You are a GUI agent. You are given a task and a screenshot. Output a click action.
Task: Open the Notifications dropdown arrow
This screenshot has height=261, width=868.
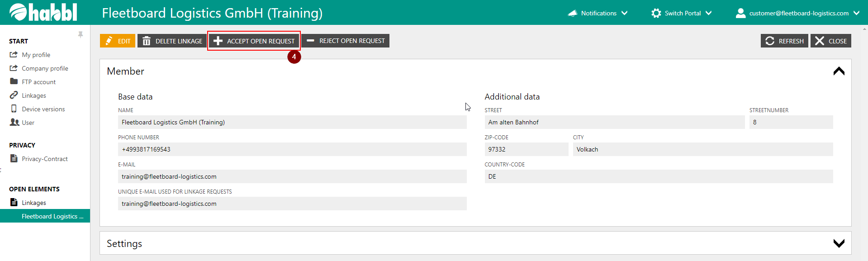(x=625, y=13)
